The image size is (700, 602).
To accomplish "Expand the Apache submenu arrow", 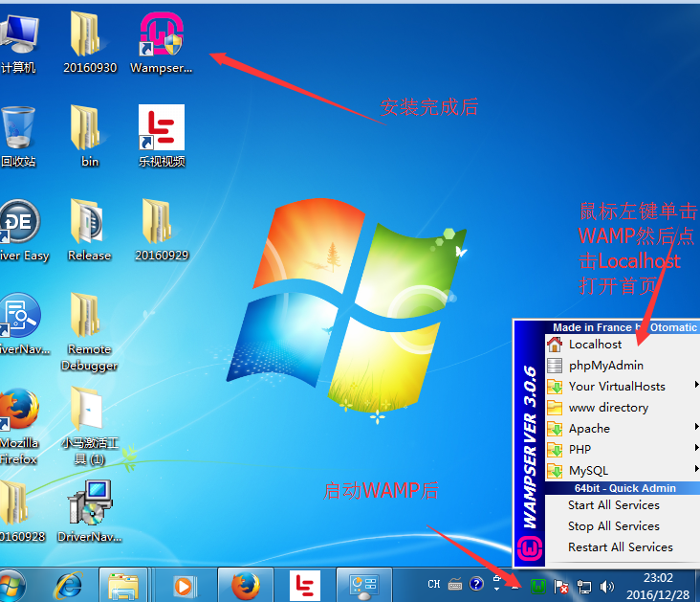I will tap(696, 427).
